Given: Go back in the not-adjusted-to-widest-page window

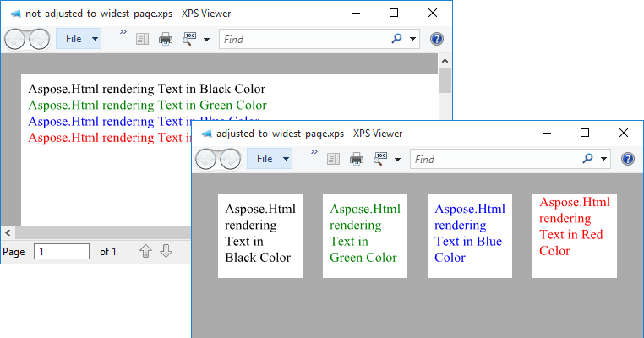Looking at the screenshot, I should (15, 40).
